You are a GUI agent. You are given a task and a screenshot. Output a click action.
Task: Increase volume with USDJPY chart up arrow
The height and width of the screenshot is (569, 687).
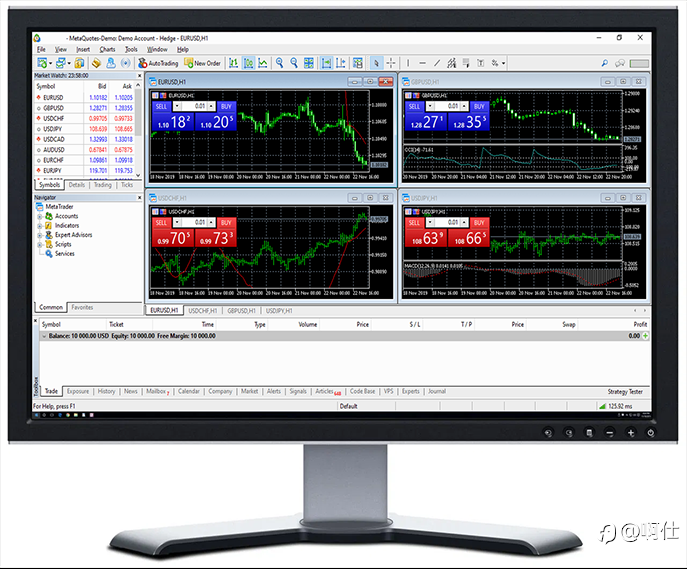pyautogui.click(x=464, y=223)
